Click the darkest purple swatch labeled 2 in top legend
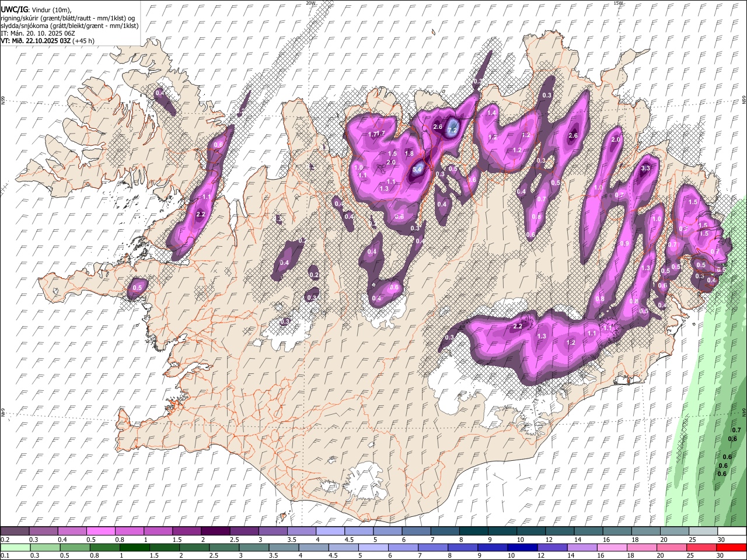Image resolution: width=747 pixels, height=560 pixels. pyautogui.click(x=215, y=531)
